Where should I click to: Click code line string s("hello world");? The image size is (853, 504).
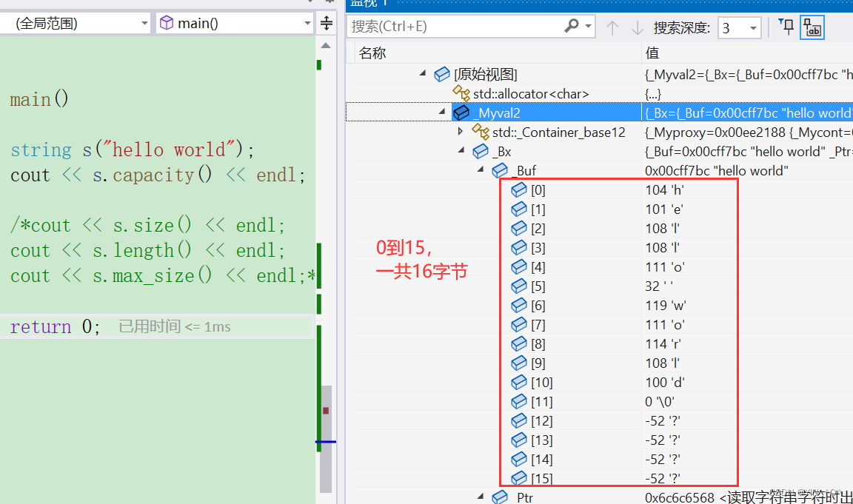[x=133, y=149]
